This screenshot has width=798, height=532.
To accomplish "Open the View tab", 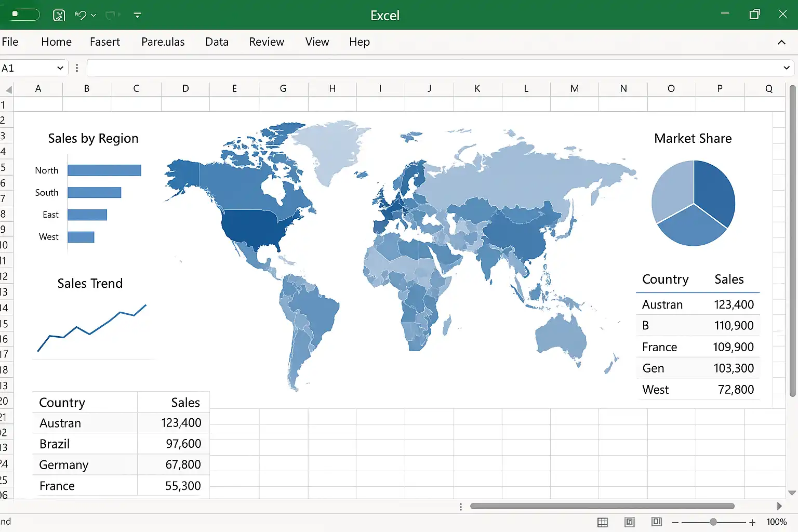I will 317,42.
